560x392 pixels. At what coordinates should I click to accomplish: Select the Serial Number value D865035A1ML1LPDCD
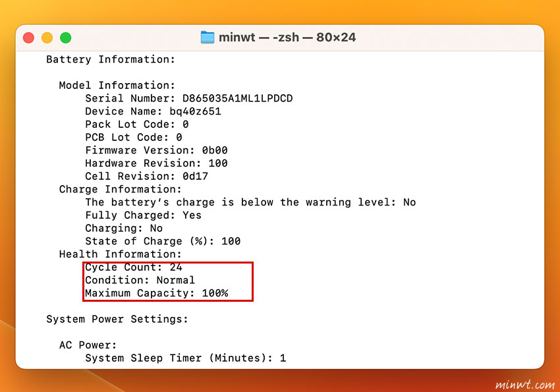[x=237, y=98]
